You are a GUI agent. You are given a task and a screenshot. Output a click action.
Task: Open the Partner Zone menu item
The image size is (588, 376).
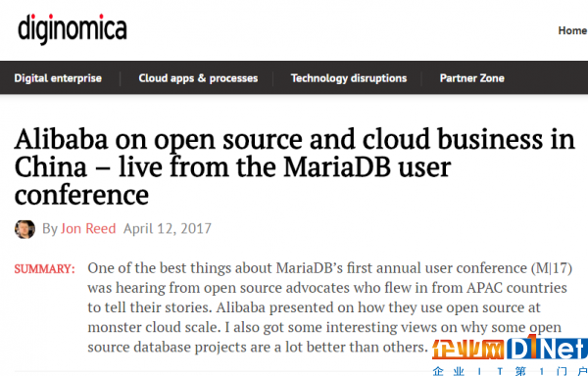coord(471,78)
